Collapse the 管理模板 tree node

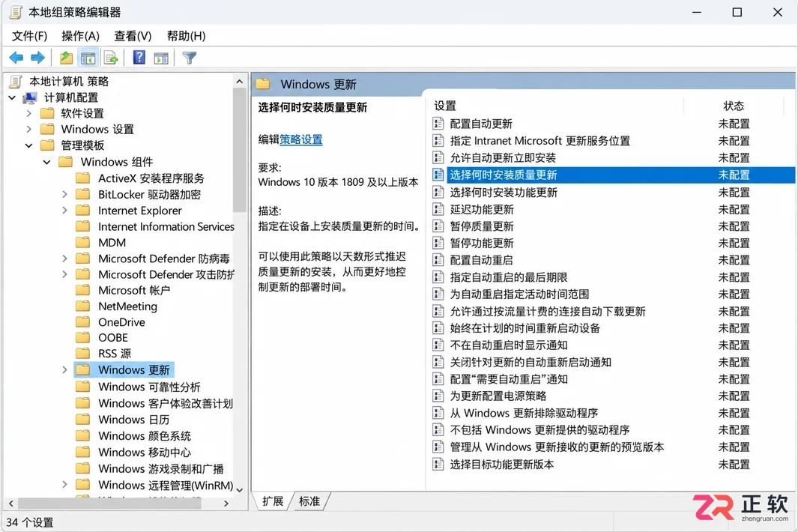coord(29,145)
